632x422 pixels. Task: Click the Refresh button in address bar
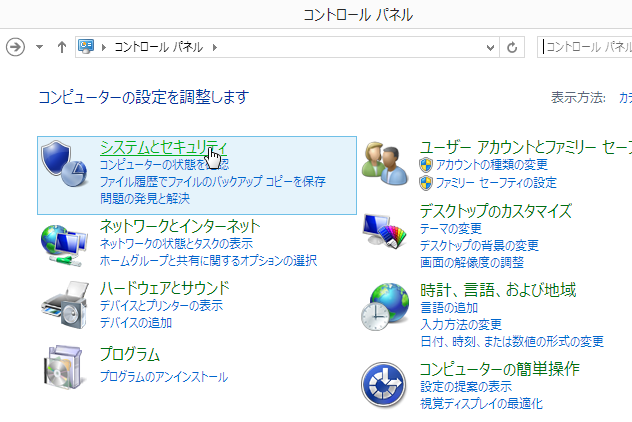coord(512,48)
